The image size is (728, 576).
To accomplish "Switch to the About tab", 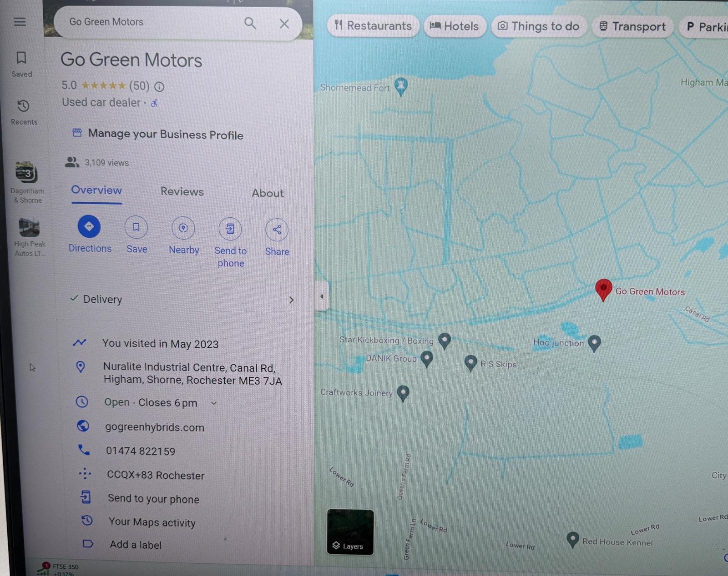I will click(268, 193).
